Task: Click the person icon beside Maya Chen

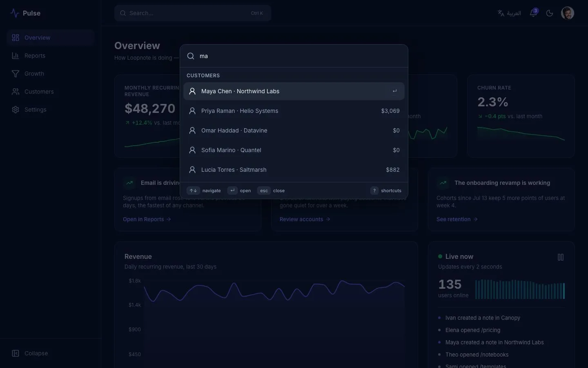Action: pyautogui.click(x=192, y=91)
